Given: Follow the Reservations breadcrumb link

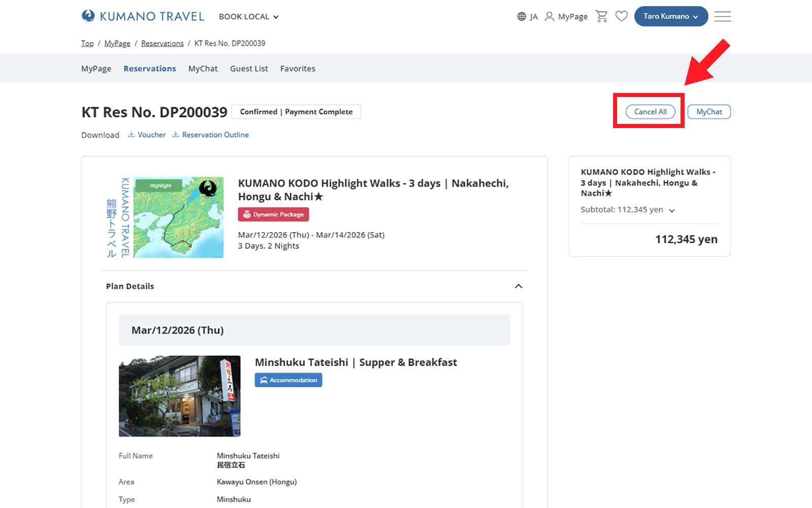Looking at the screenshot, I should tap(162, 44).
